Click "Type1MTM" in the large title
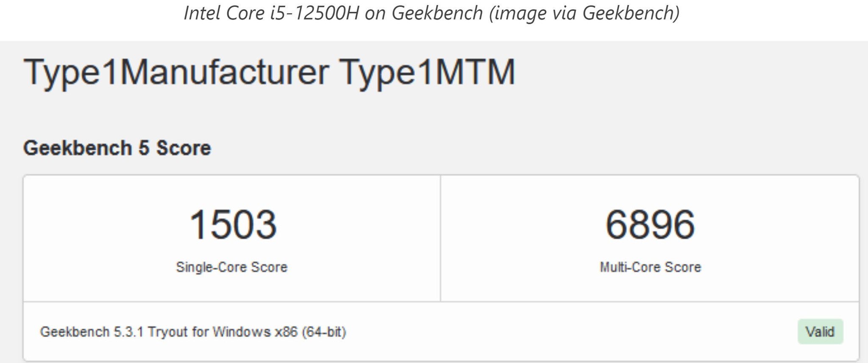This screenshot has height=363, width=868. pos(427,72)
